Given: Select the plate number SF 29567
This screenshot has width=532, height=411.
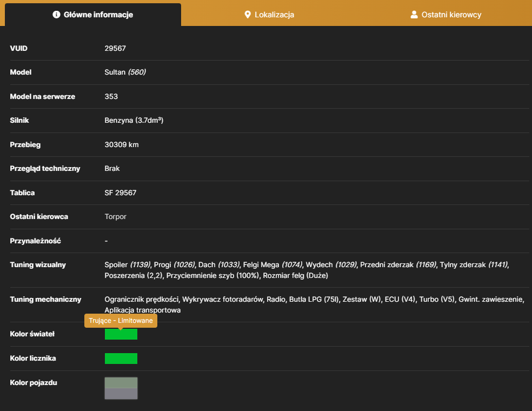Looking at the screenshot, I should [x=121, y=193].
